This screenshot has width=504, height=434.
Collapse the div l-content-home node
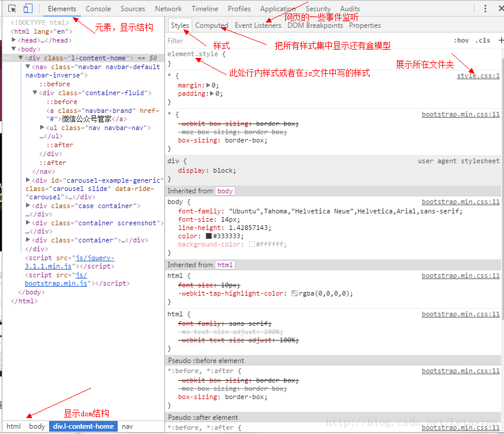point(21,57)
